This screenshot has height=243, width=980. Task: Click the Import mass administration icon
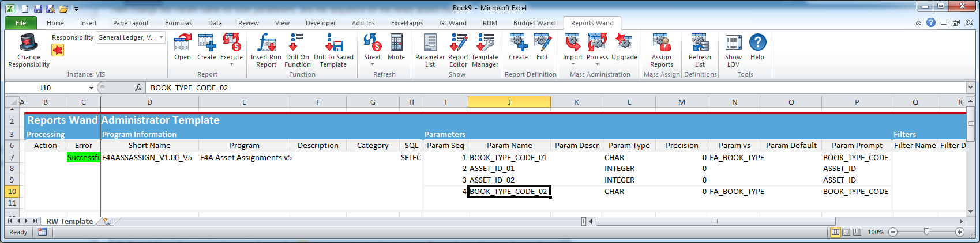(572, 43)
